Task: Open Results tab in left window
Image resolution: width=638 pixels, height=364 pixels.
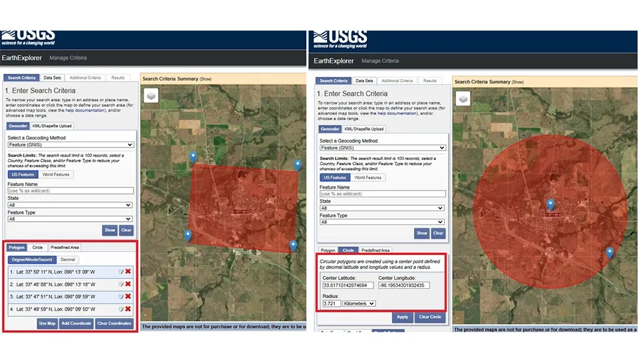Action: [x=118, y=78]
